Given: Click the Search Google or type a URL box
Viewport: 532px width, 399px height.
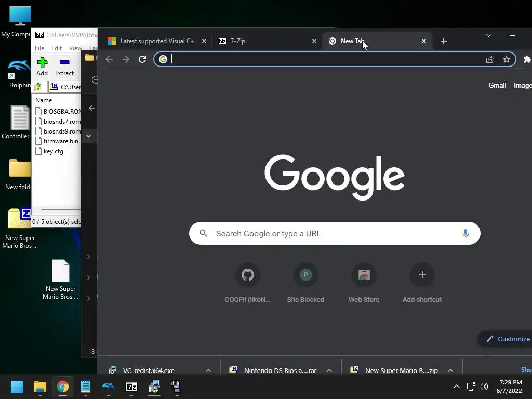Looking at the screenshot, I should pyautogui.click(x=335, y=233).
